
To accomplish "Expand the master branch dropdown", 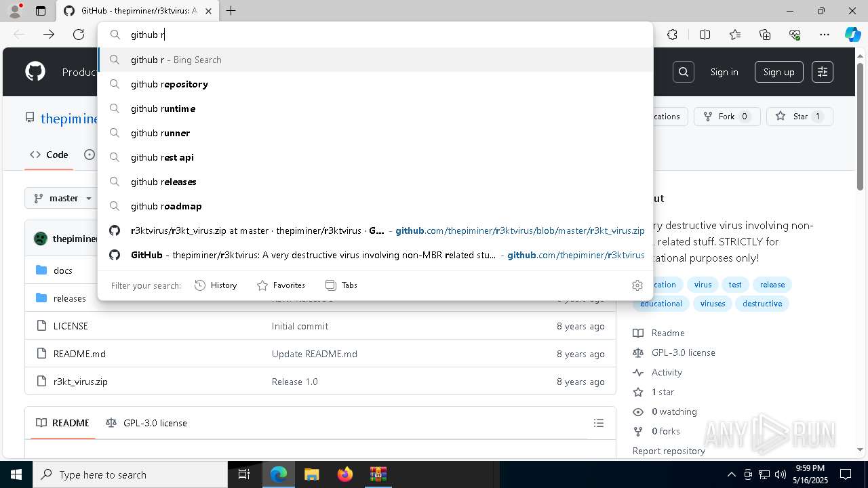I will point(62,198).
